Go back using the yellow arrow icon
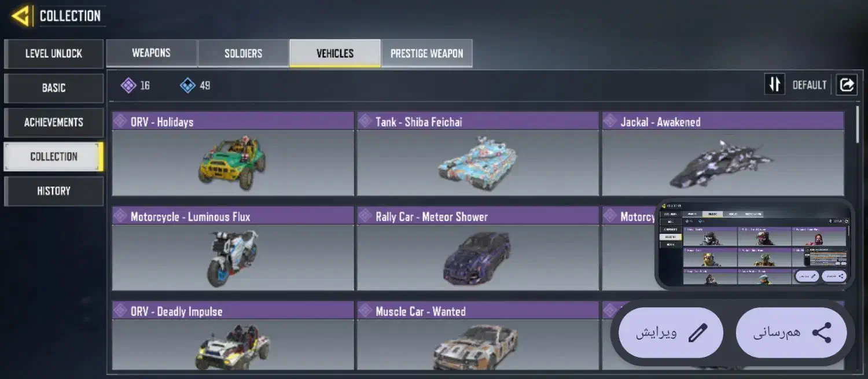Image resolution: width=868 pixels, height=379 pixels. [21, 16]
